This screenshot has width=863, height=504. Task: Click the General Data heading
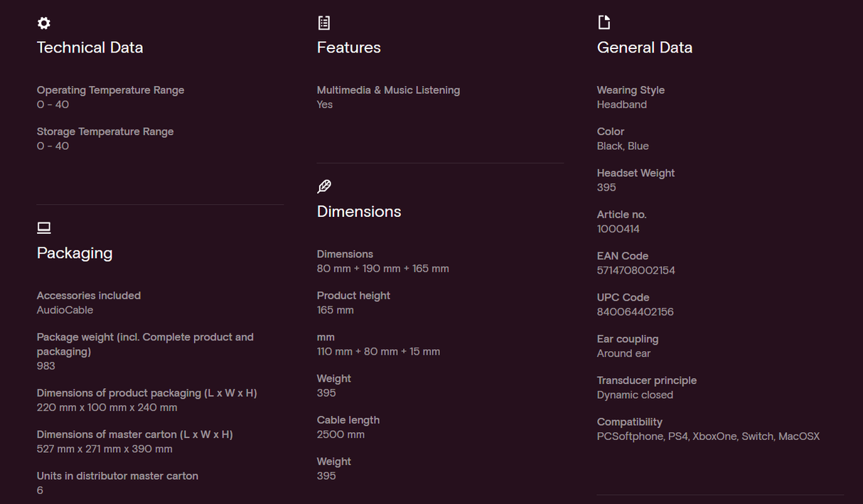(x=645, y=48)
